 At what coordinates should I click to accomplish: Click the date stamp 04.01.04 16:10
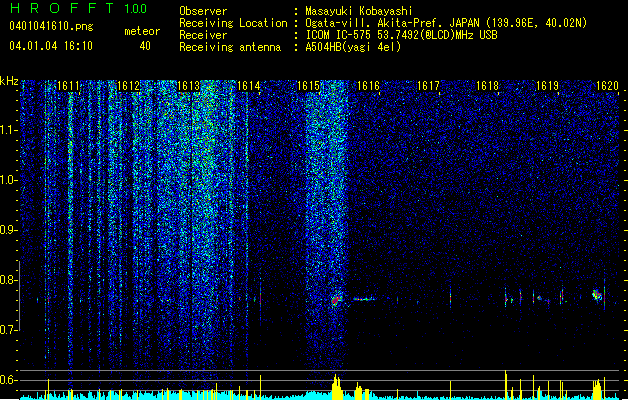51,46
